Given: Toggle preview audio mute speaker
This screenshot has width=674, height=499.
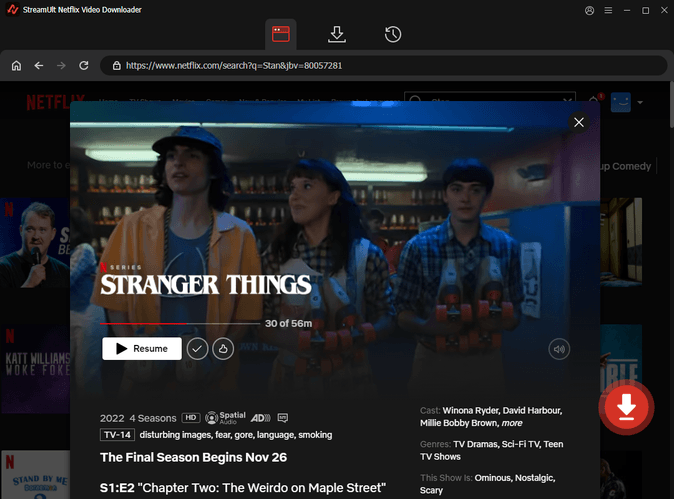Looking at the screenshot, I should [x=559, y=349].
